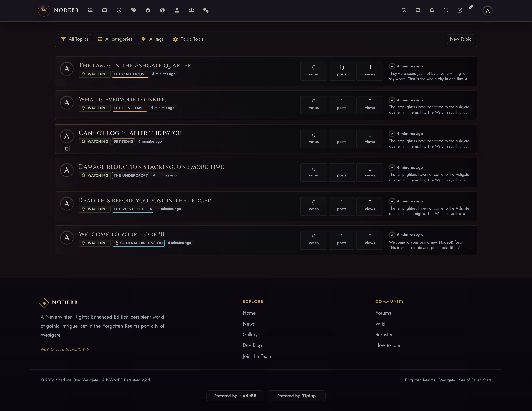Click footer Gallery link
Viewport: 532px width, 411px height.
pyautogui.click(x=250, y=335)
